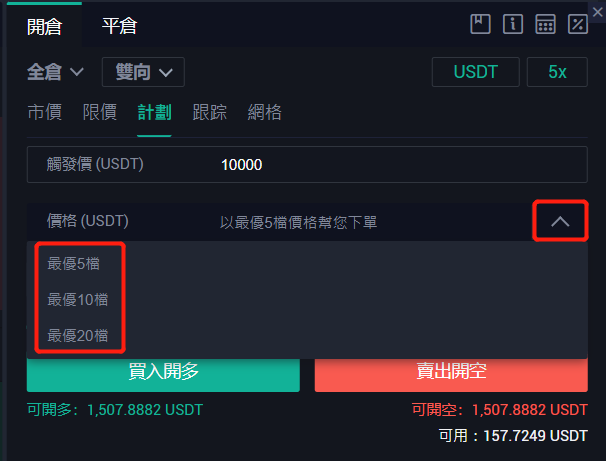Open the 跟踪 order tab
Screen dimensions: 606x461
tap(209, 112)
